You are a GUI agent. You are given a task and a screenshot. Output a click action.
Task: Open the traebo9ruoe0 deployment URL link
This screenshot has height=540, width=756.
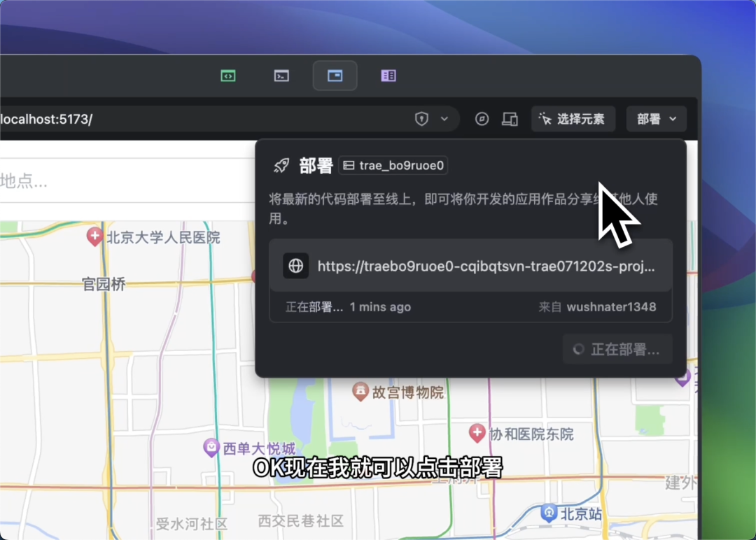pos(486,267)
